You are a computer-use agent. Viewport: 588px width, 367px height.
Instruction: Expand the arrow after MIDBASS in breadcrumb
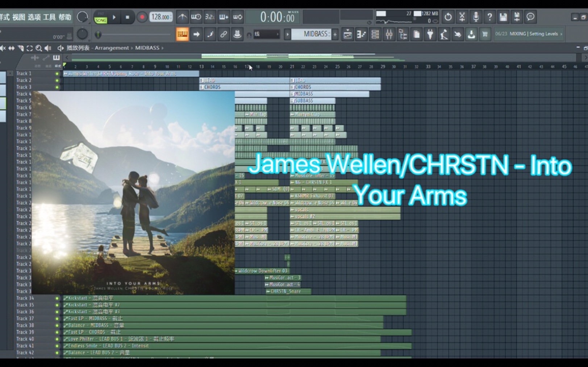coord(162,48)
